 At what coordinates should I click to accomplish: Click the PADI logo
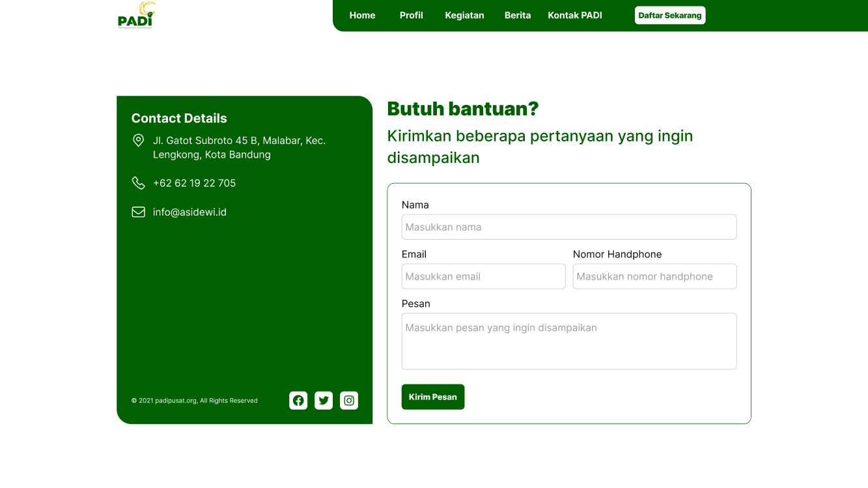[137, 16]
